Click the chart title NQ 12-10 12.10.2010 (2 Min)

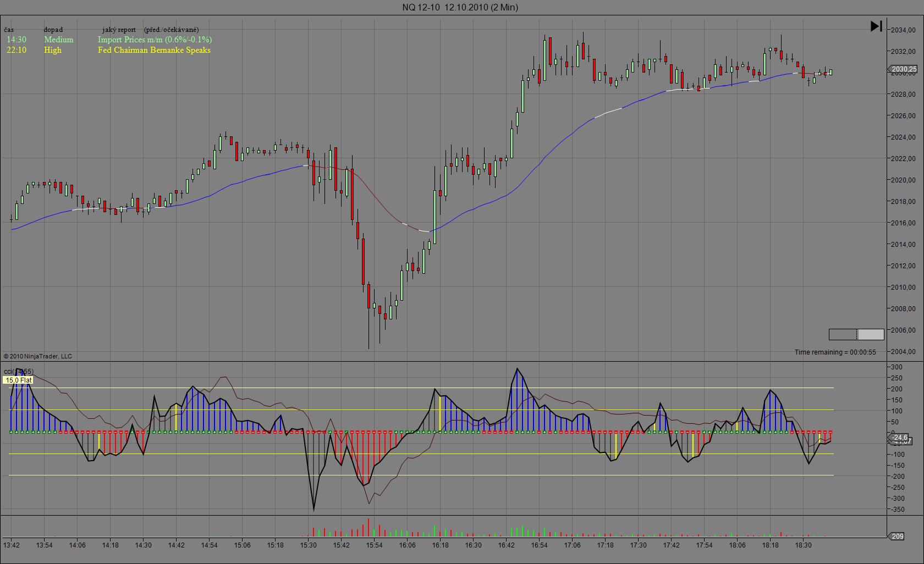click(460, 7)
